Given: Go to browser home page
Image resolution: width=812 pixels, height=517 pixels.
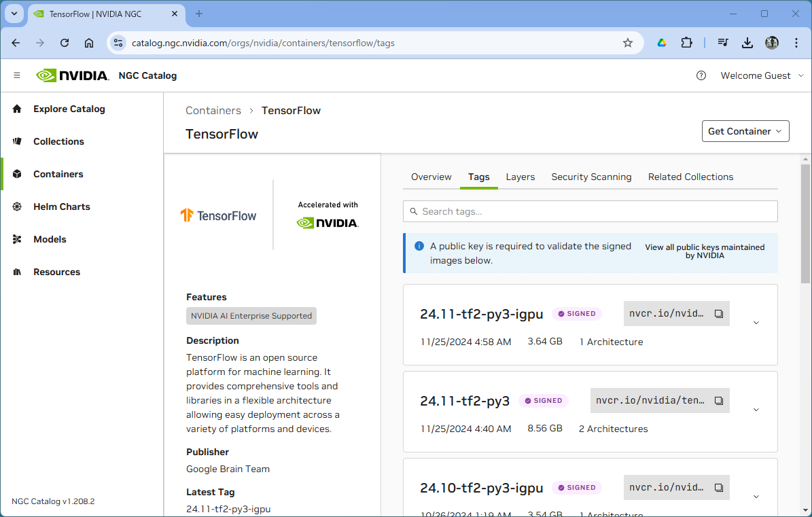Looking at the screenshot, I should 89,43.
